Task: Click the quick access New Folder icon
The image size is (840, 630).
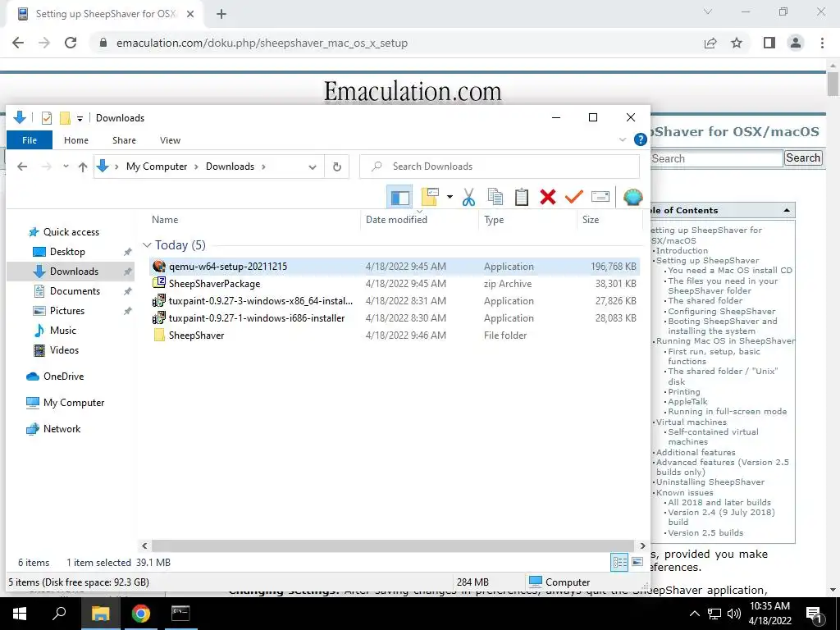Action: click(65, 118)
